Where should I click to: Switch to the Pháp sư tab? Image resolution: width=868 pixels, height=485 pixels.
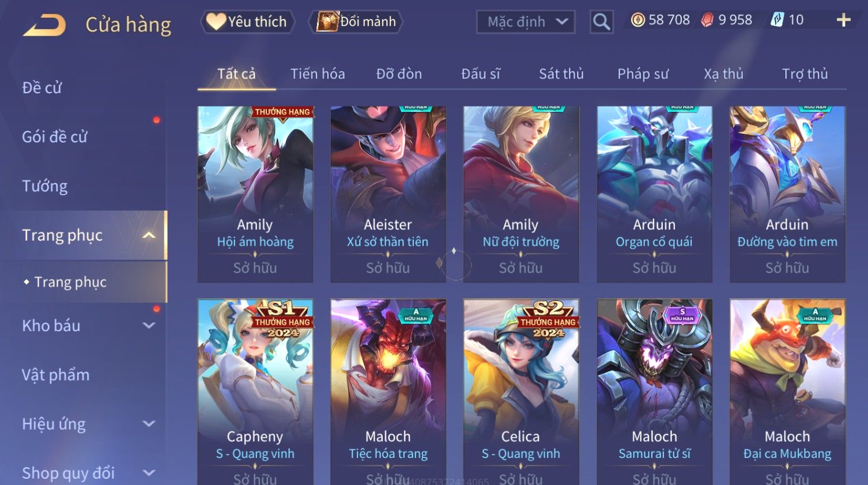(643, 74)
